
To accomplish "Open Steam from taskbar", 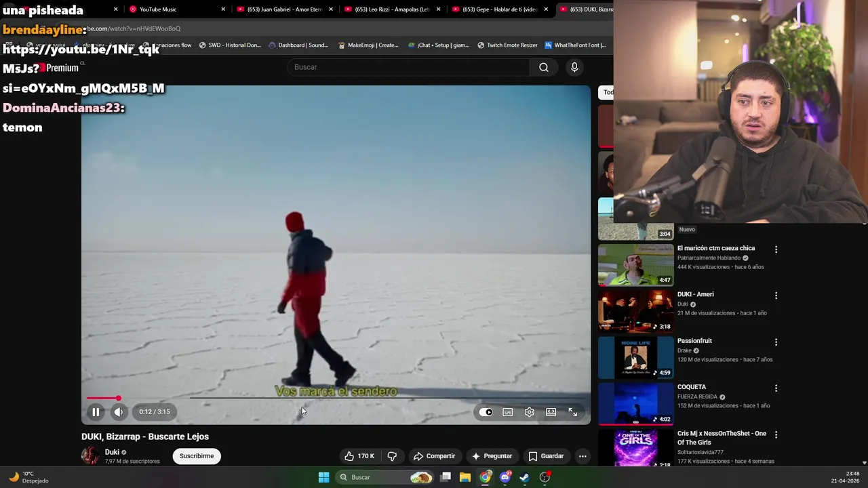I will (524, 477).
